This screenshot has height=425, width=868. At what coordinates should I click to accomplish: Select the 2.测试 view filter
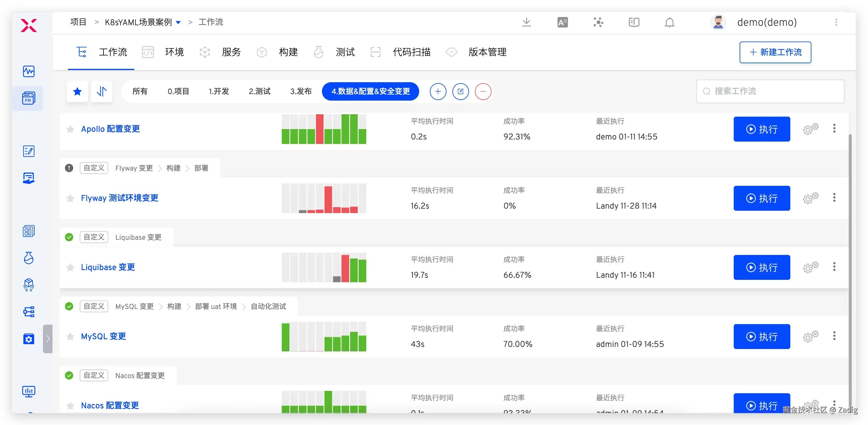(259, 91)
